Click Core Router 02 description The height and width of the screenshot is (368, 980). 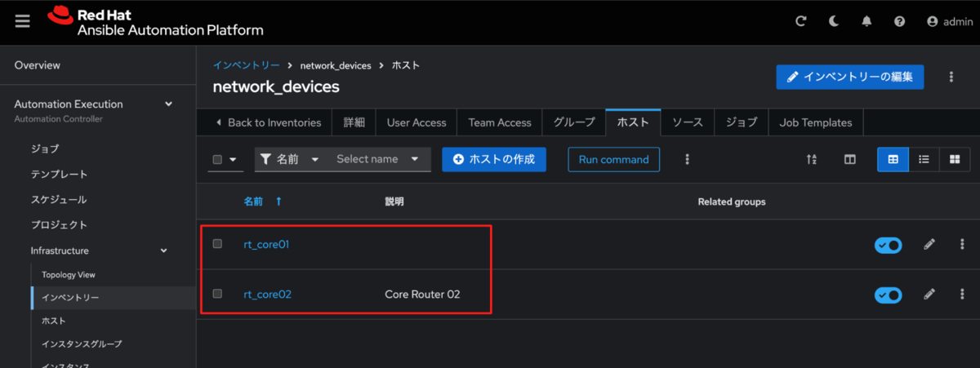click(422, 294)
